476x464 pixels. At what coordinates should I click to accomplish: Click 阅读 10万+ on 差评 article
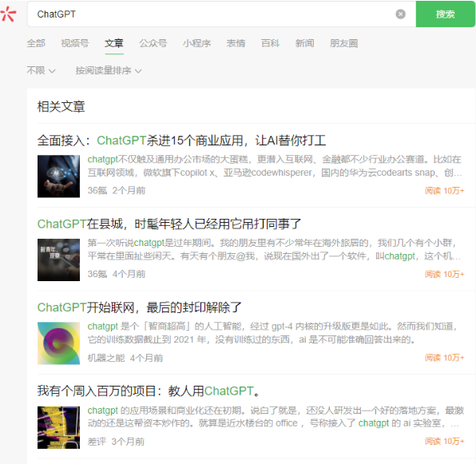point(444,442)
